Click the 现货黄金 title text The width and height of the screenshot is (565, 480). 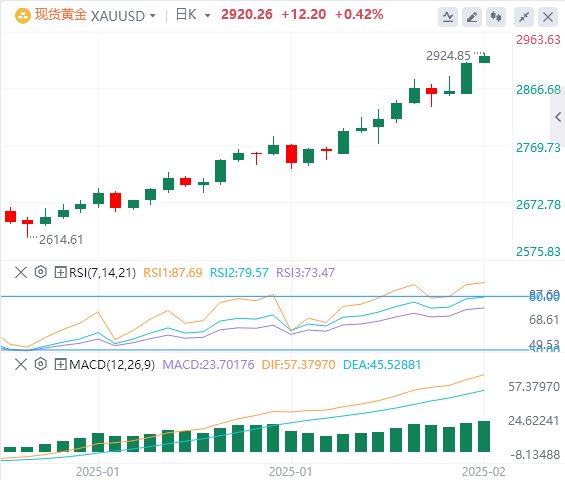[x=61, y=15]
